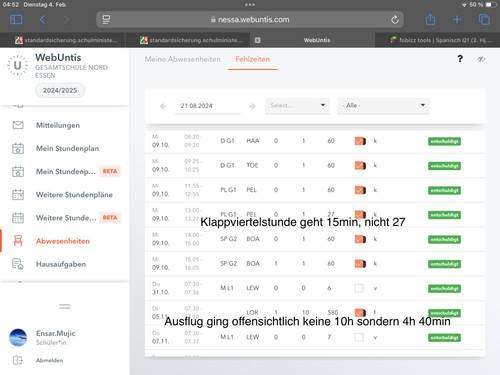Switch to first standardsicherung browser tab
The image size is (500, 375).
(x=66, y=40)
